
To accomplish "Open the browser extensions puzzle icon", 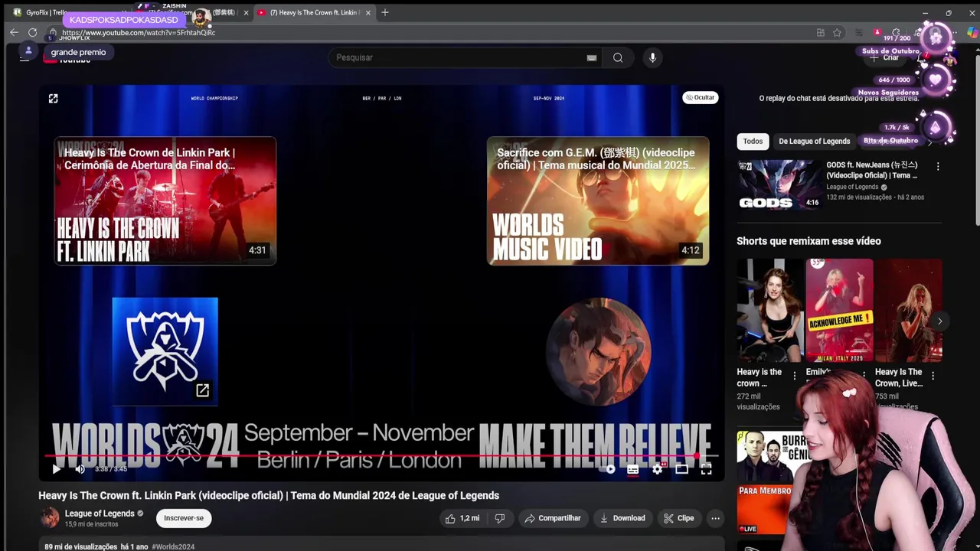I will pos(897,32).
